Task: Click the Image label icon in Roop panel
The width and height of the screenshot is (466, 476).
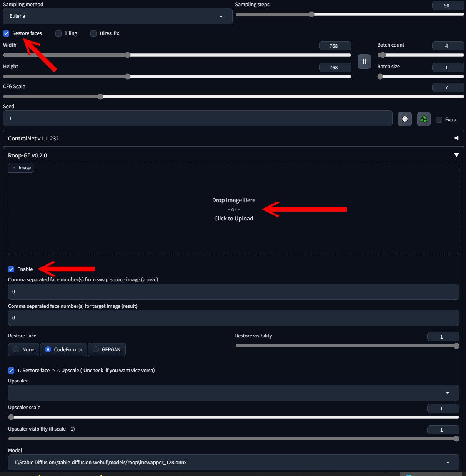Action: click(x=14, y=168)
